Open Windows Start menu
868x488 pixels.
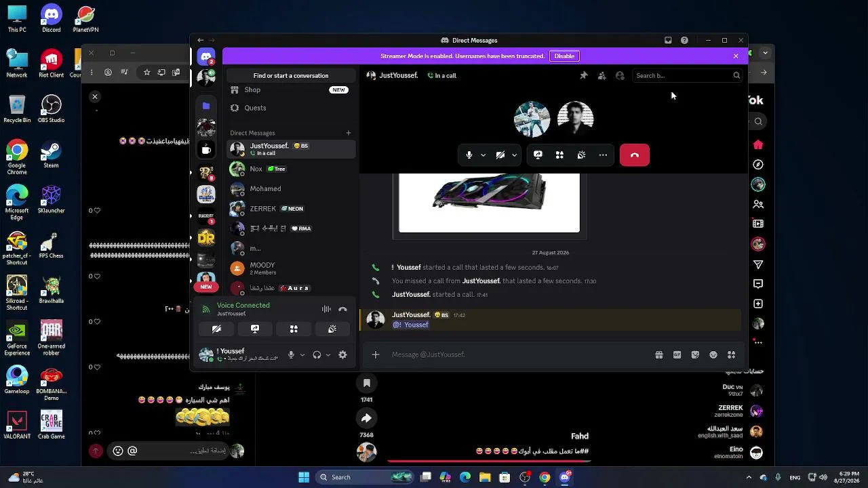304,477
